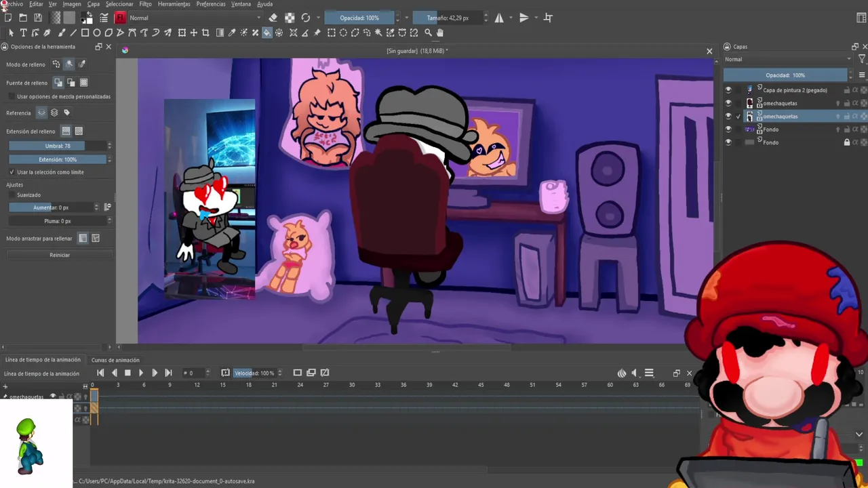Reload the original brush preset

[x=306, y=18]
